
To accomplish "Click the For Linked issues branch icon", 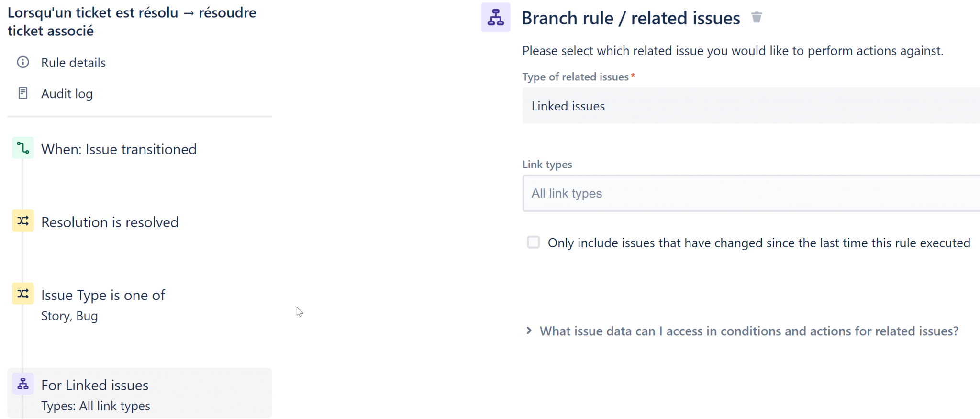I will point(23,384).
